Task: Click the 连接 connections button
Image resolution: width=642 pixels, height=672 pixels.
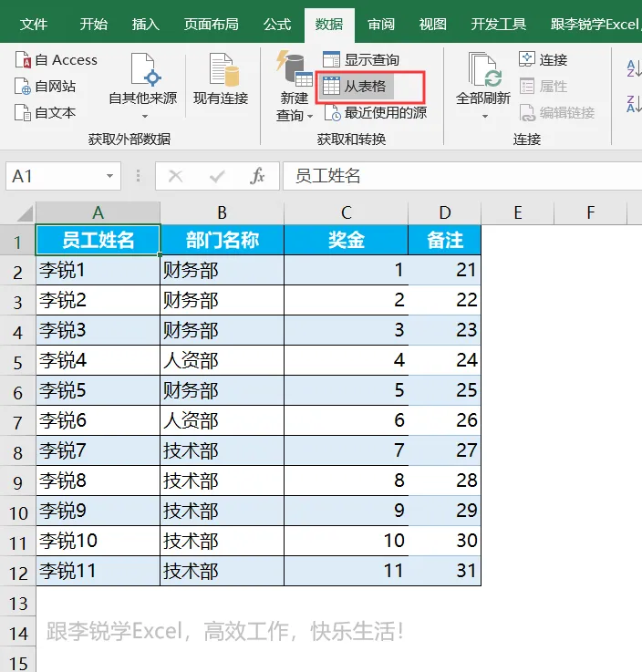Action: coord(543,59)
